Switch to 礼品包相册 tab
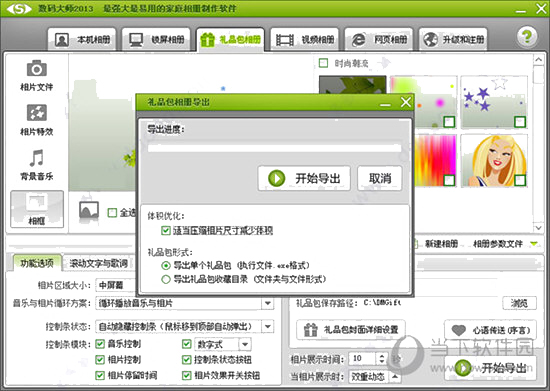The image size is (550, 391). tap(230, 40)
